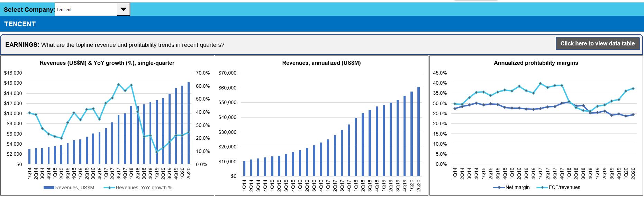This screenshot has width=644, height=207.
Task: Click the $16,000 axis label
Action: click(x=13, y=83)
